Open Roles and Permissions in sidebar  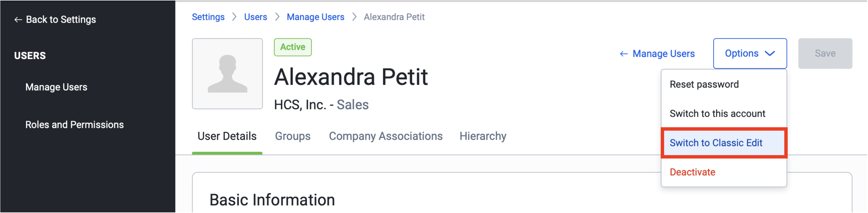tap(74, 125)
